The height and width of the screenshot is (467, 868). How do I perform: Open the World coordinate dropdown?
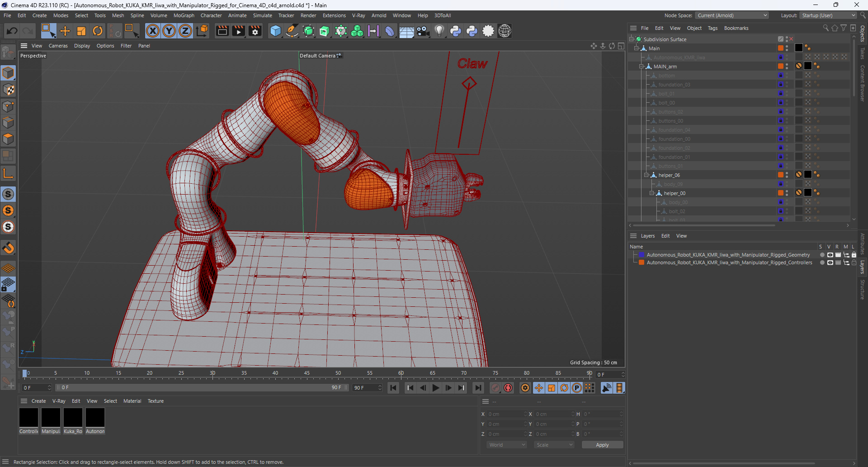507,445
